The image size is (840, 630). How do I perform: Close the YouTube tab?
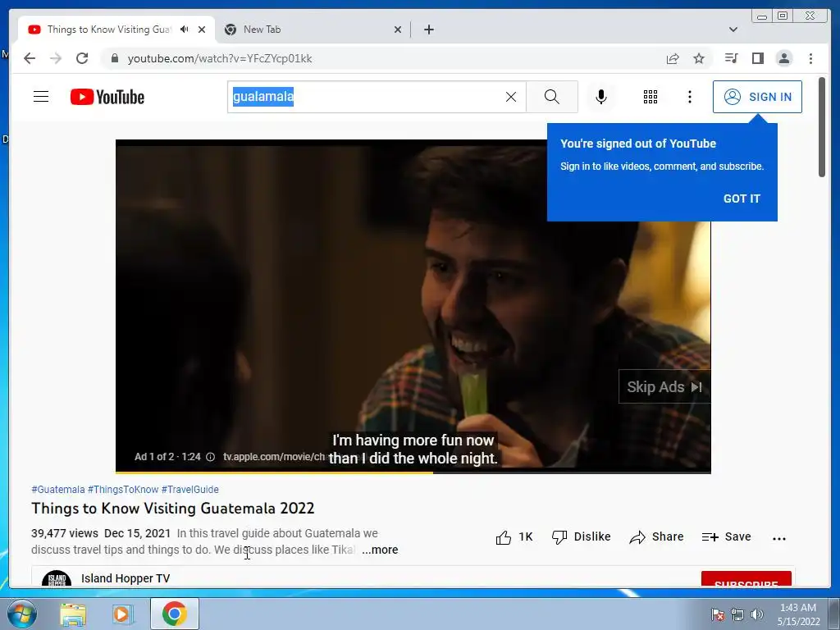point(202,30)
